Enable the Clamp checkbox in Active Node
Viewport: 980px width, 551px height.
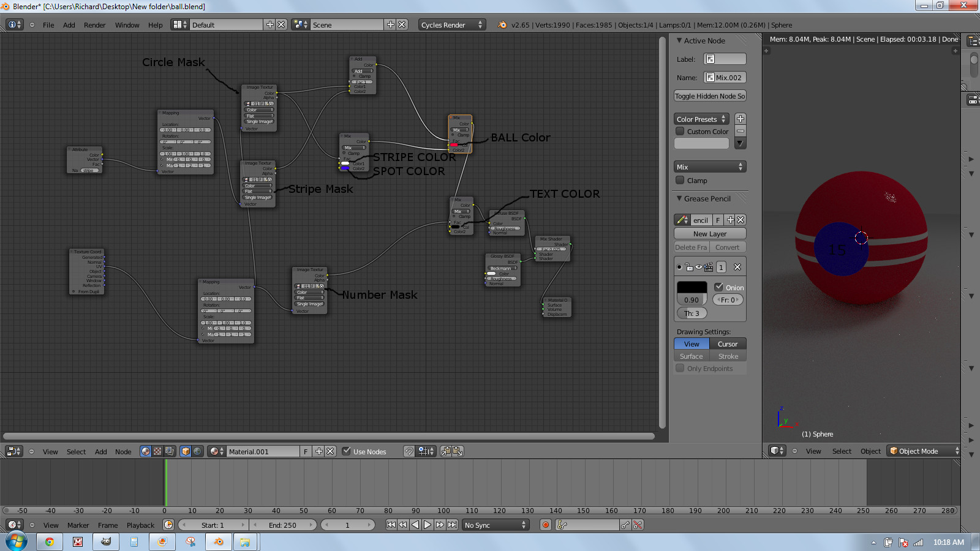pyautogui.click(x=680, y=180)
